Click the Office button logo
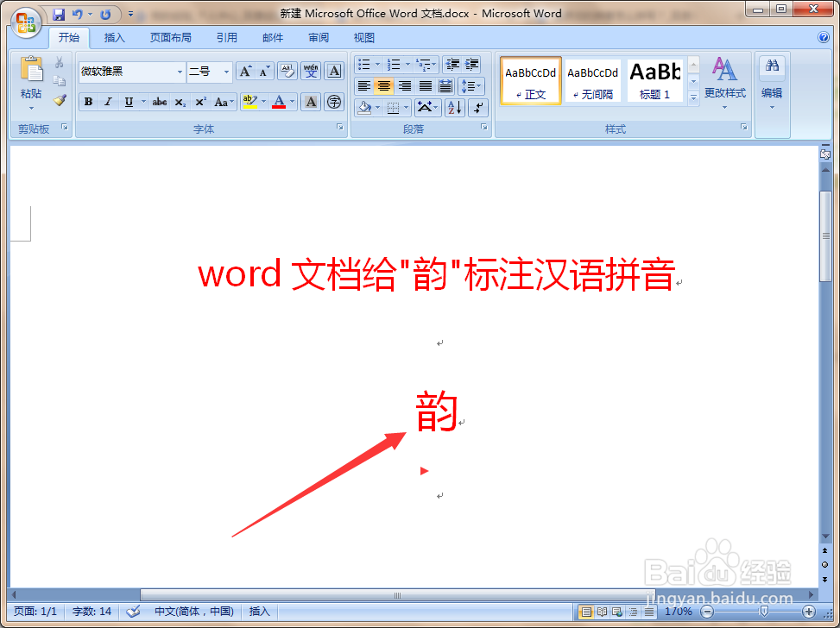The height and width of the screenshot is (628, 840). pyautogui.click(x=26, y=23)
